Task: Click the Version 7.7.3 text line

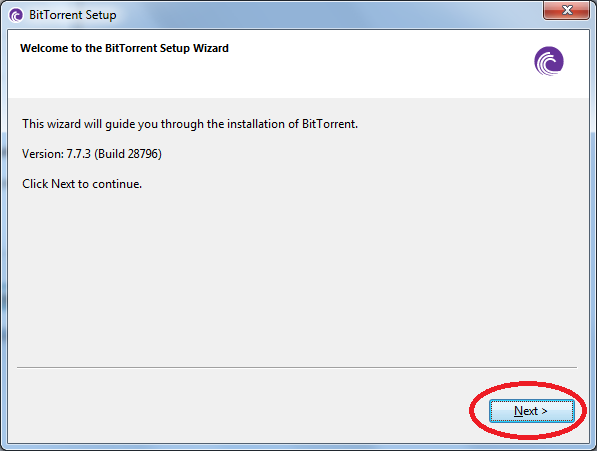Action: 92,154
